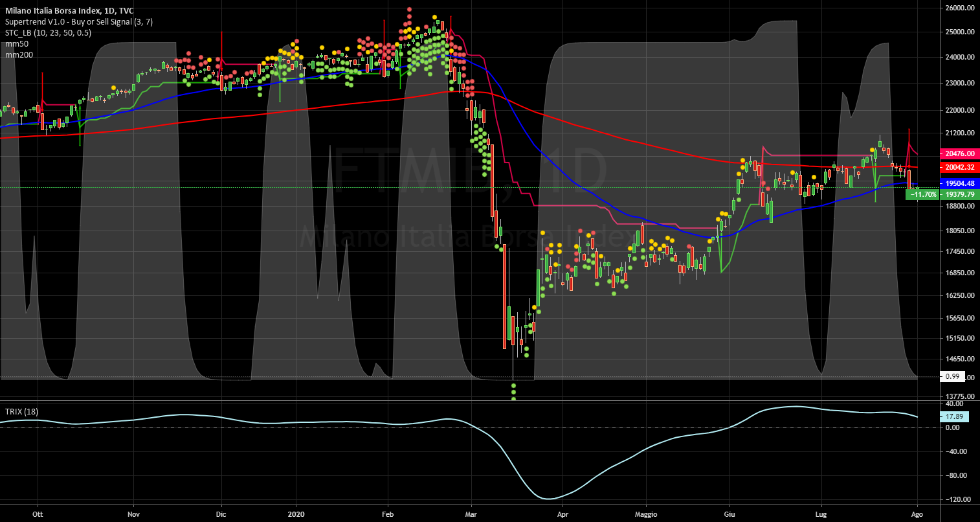Click the 'Giu' time axis label
Screen dimensions: 980x522
click(729, 513)
